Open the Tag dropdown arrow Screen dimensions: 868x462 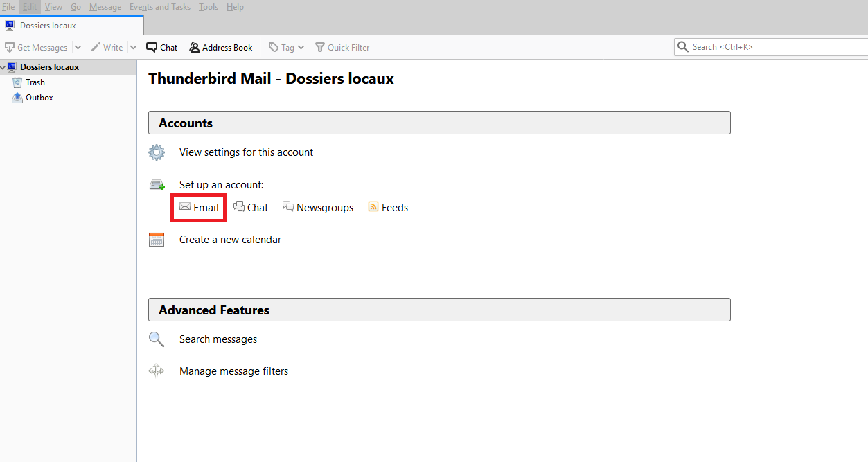[301, 48]
